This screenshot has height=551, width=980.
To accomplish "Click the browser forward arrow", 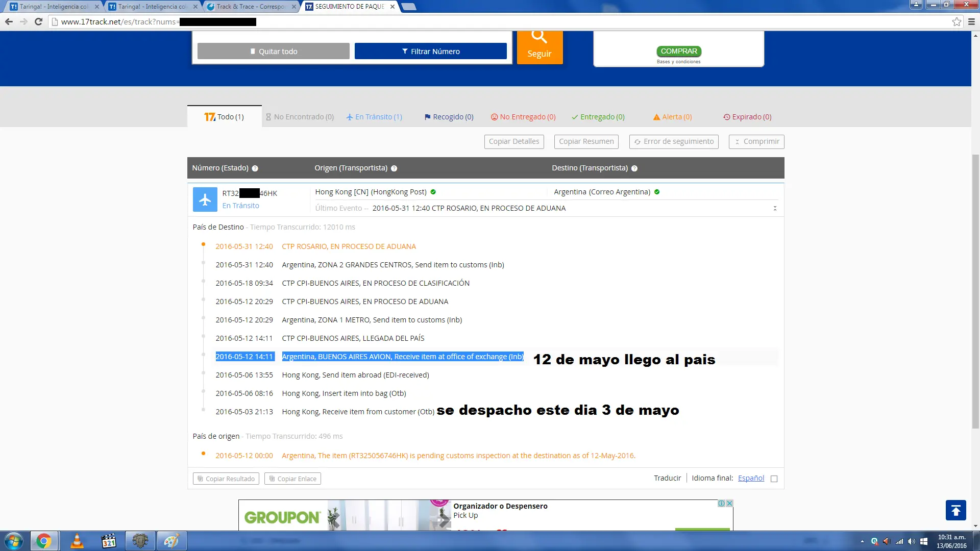I will (x=23, y=22).
